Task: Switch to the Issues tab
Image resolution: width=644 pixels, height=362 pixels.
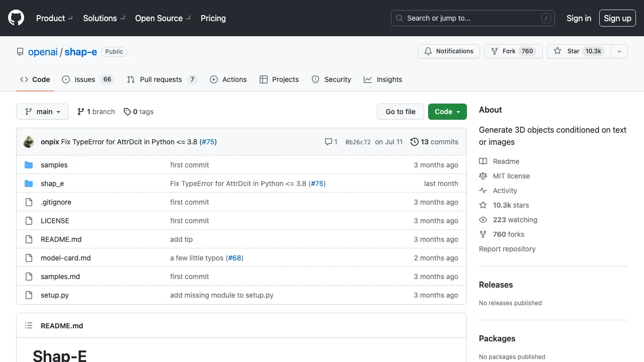Action: 85,79
